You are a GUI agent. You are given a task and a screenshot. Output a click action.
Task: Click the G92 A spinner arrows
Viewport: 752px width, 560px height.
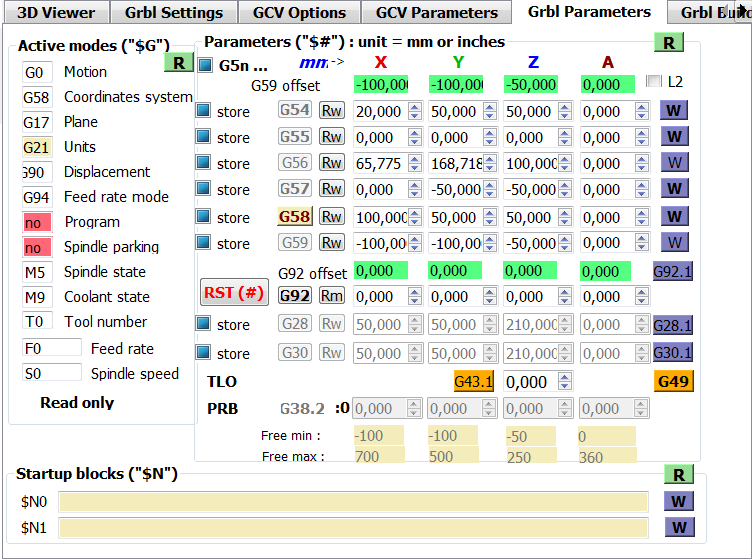pyautogui.click(x=642, y=296)
